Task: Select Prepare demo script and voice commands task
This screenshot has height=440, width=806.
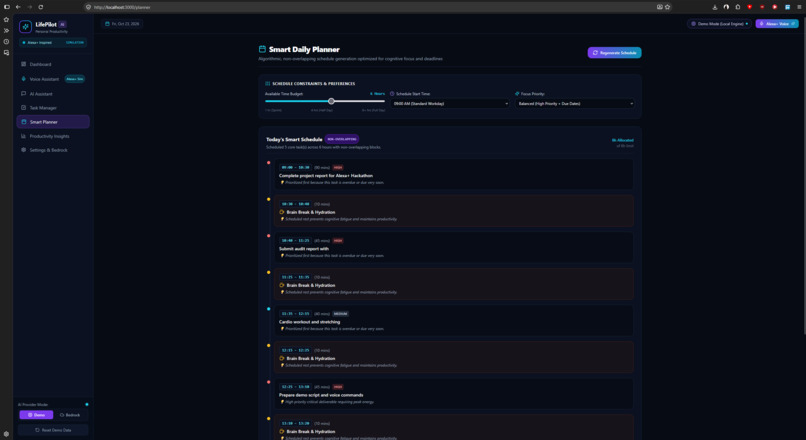Action: pyautogui.click(x=454, y=394)
